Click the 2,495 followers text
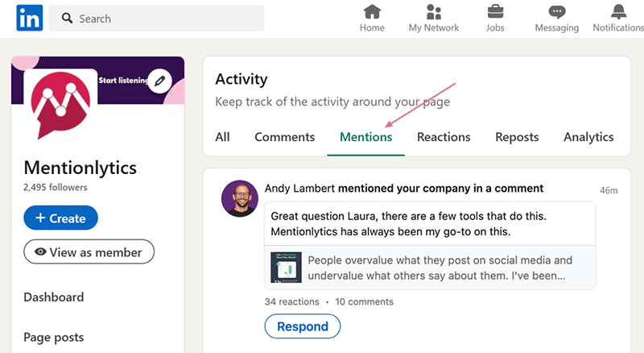 tap(56, 187)
